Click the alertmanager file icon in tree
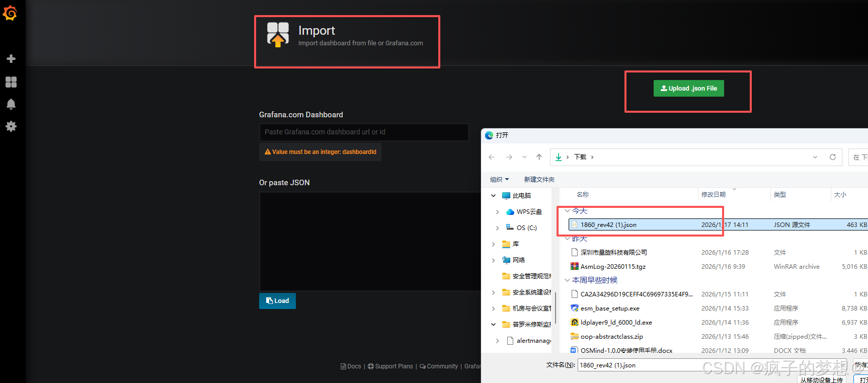This screenshot has width=868, height=383. click(x=510, y=341)
